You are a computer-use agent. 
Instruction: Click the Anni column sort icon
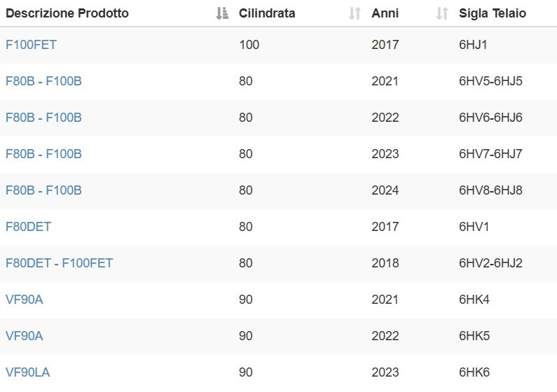(441, 13)
